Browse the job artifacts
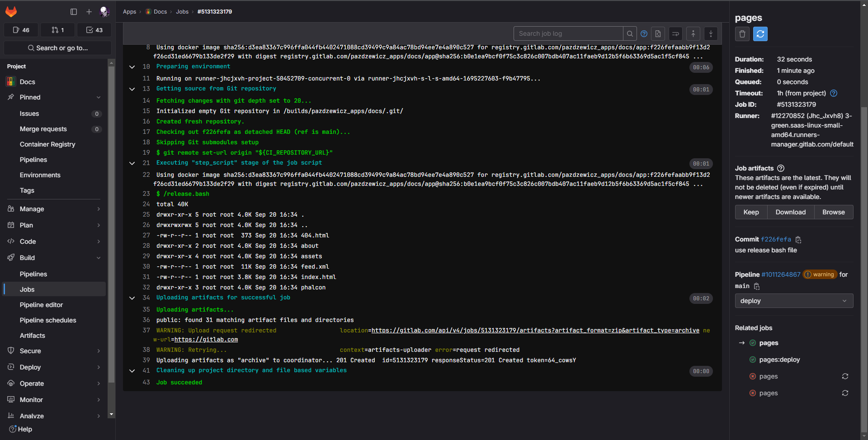 [x=833, y=212]
